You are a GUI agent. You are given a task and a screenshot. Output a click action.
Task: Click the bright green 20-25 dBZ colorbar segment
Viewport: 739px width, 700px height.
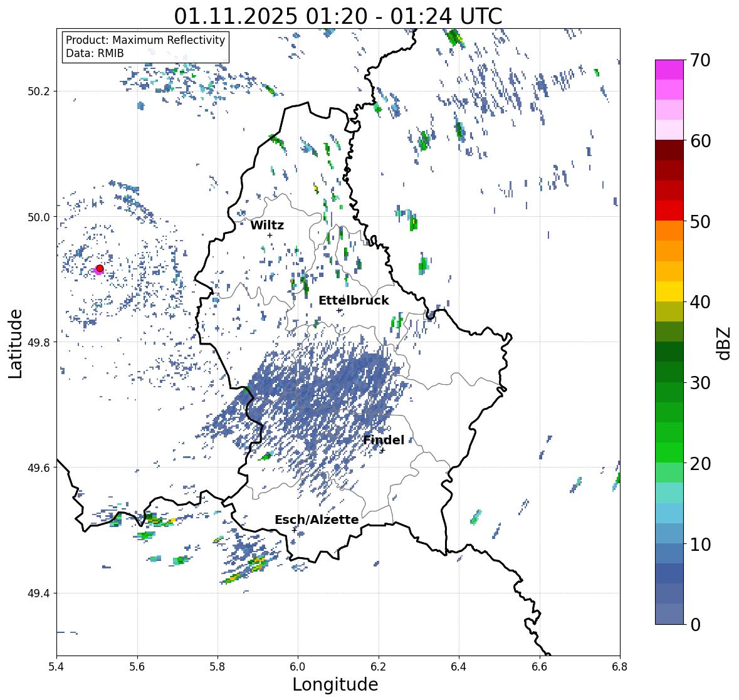click(669, 443)
